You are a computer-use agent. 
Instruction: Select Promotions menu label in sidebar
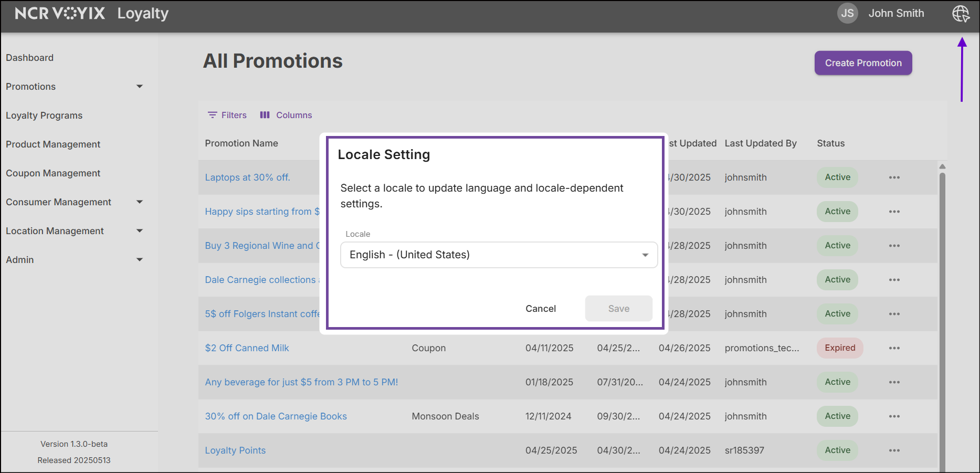pos(30,87)
